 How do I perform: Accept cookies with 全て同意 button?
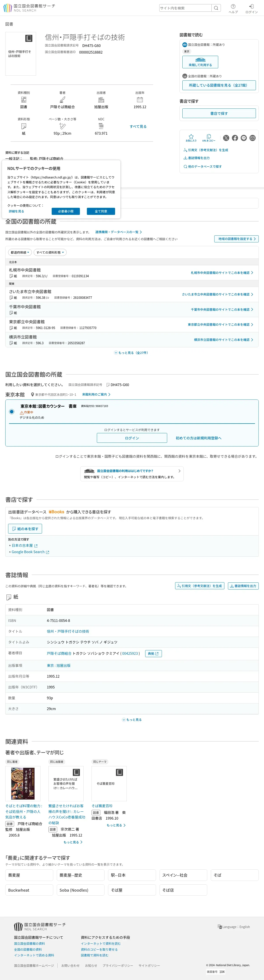point(101,211)
